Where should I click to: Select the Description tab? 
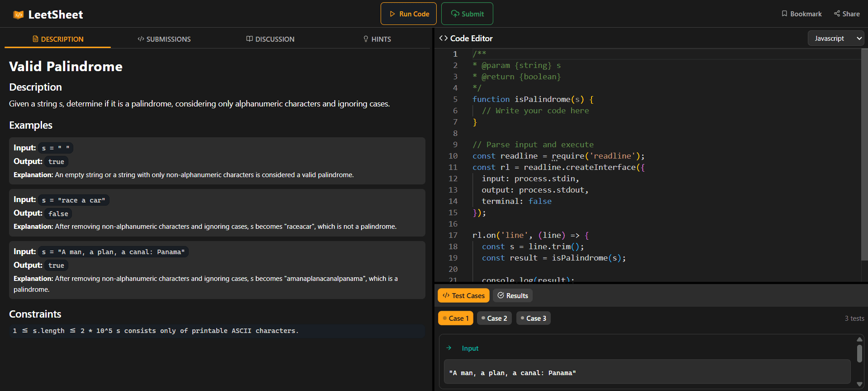pyautogui.click(x=58, y=39)
